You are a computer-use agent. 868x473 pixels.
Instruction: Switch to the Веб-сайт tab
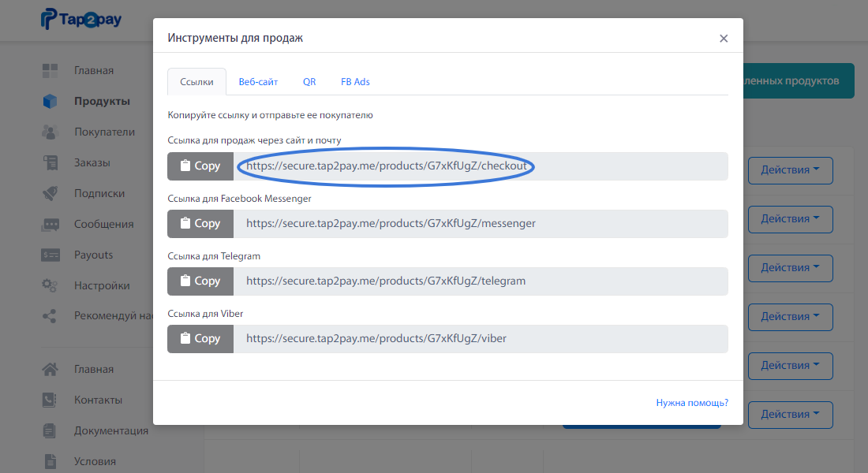pyautogui.click(x=258, y=82)
